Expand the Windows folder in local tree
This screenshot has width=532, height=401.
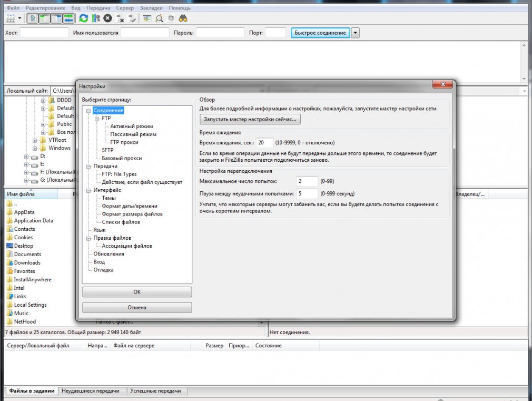[x=35, y=149]
